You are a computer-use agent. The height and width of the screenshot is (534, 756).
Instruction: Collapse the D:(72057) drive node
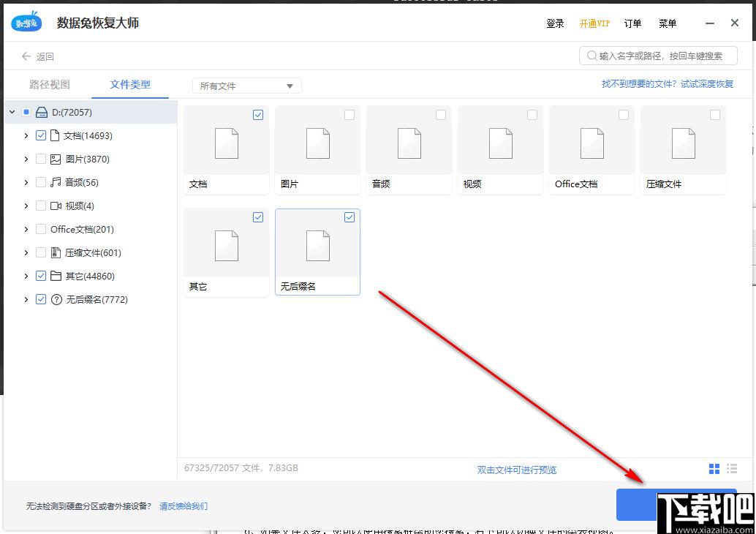[12, 113]
